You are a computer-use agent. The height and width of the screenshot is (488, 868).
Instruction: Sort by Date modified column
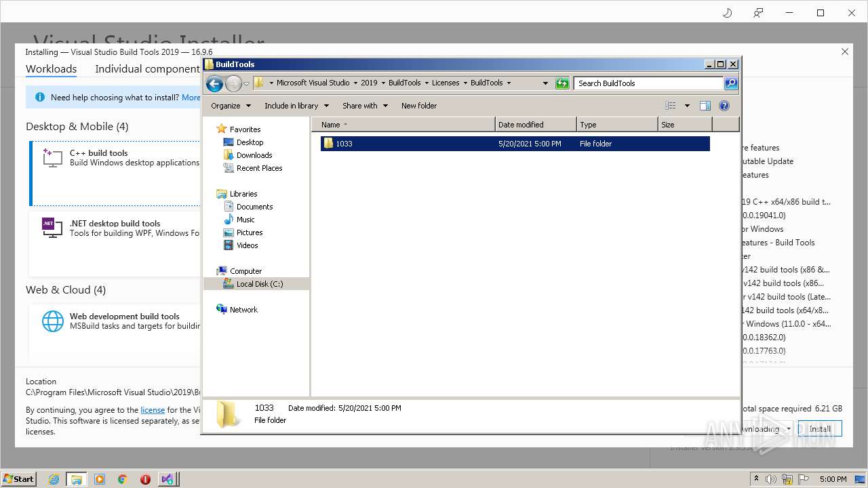tap(536, 125)
